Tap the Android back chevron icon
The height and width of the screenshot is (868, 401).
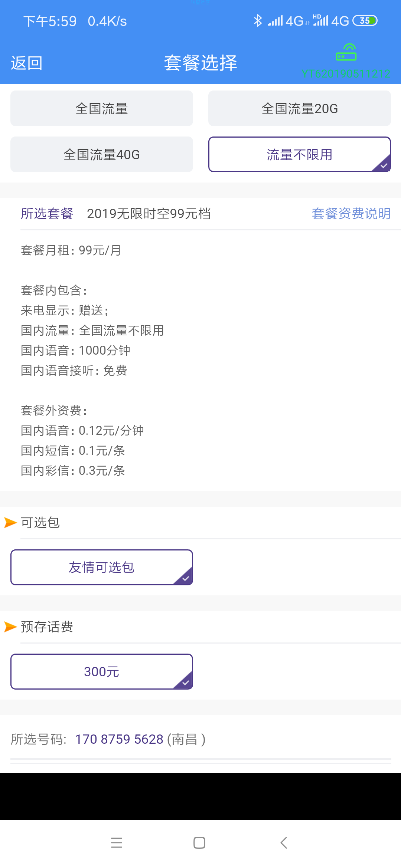pos(284,843)
